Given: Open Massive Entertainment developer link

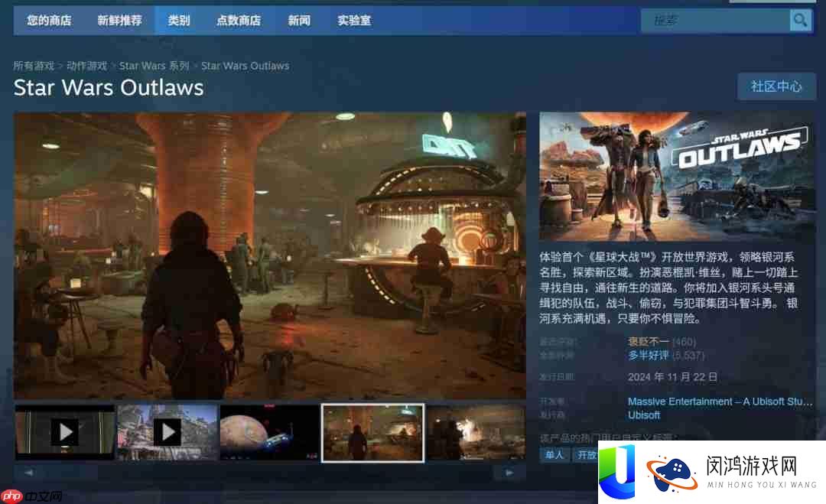Looking at the screenshot, I should pos(720,402).
